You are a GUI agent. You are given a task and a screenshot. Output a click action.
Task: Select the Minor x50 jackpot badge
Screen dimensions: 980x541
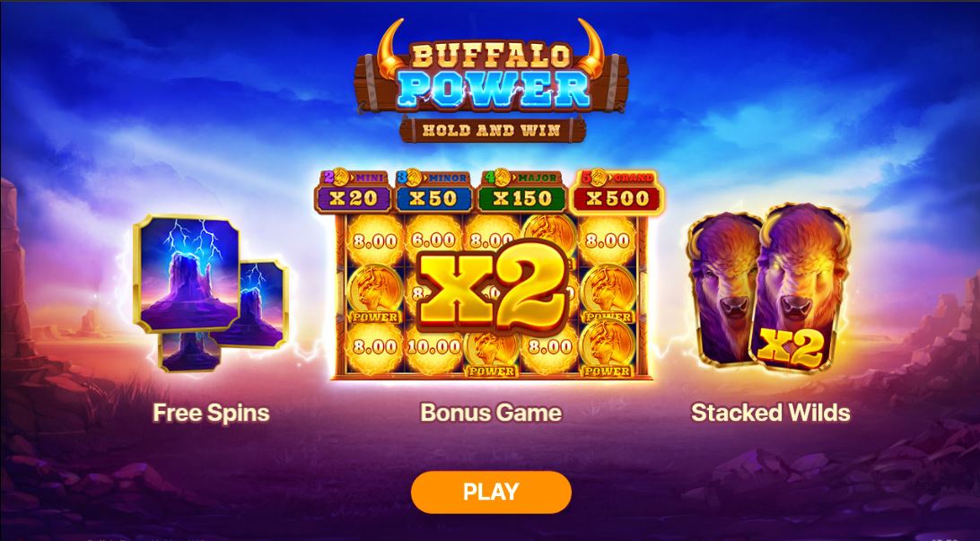pyautogui.click(x=434, y=191)
